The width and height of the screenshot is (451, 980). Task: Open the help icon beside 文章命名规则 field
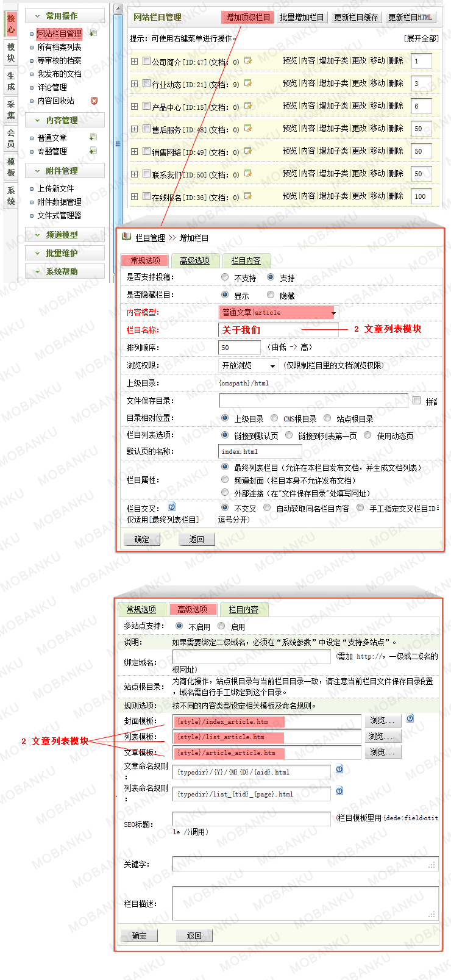click(x=339, y=769)
